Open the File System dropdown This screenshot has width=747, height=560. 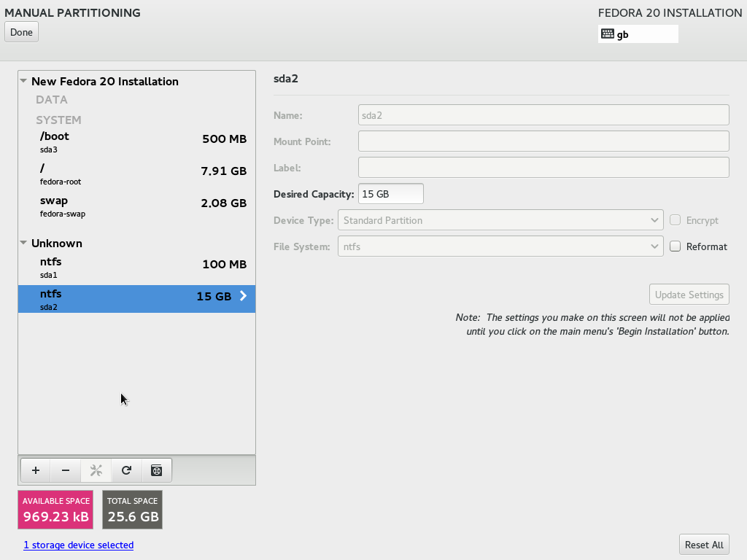click(x=500, y=246)
